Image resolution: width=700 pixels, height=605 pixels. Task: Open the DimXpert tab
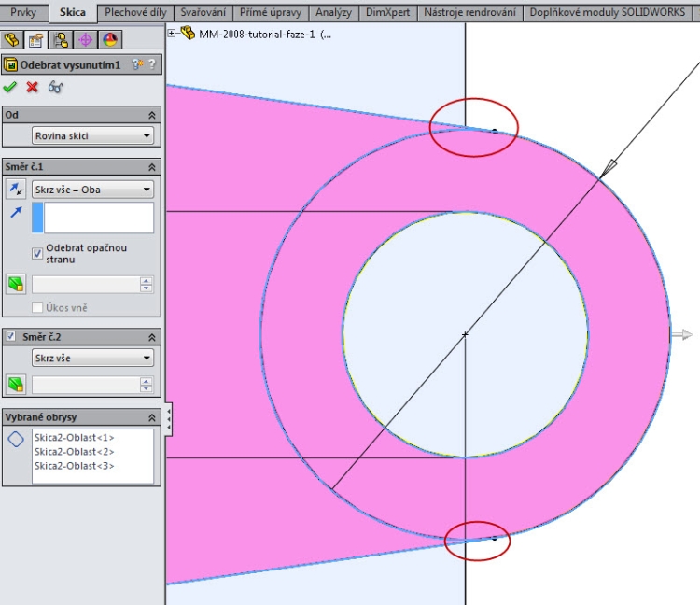(x=387, y=12)
